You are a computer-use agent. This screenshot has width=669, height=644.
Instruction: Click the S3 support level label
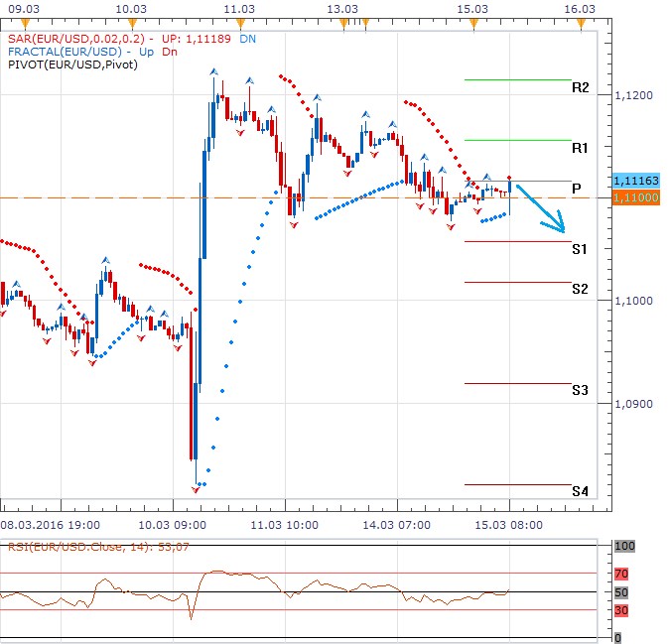pos(581,390)
